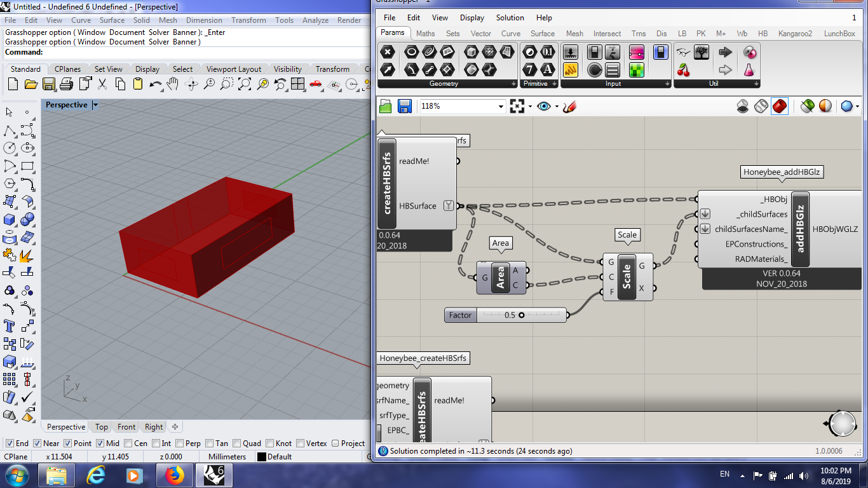This screenshot has height=488, width=868.
Task: Click the four-viewport layout icon in Rhino
Action: tap(297, 84)
